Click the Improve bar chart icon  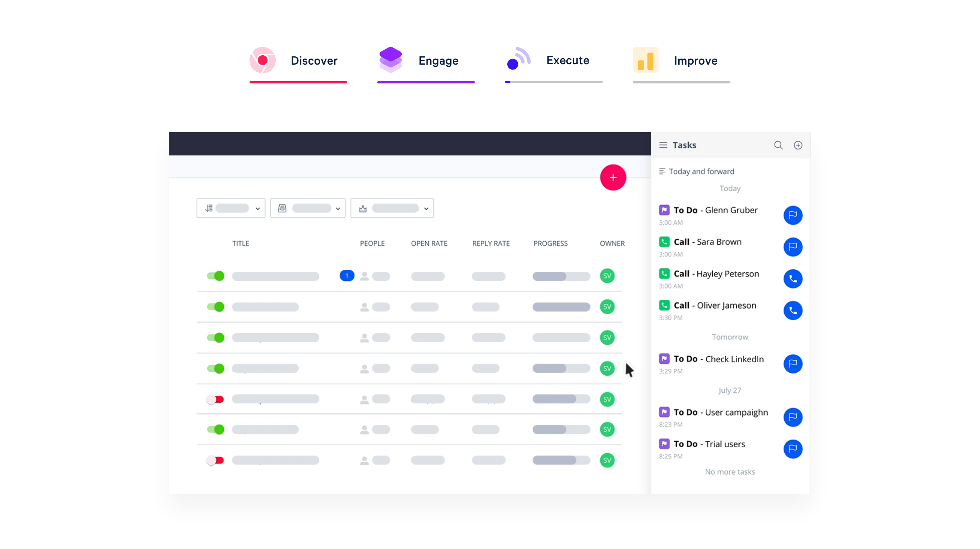(646, 60)
